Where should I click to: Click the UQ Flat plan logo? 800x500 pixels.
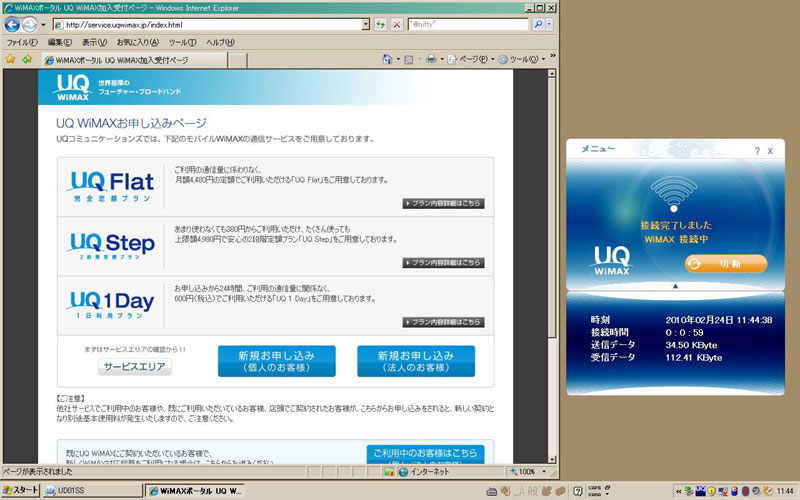pyautogui.click(x=111, y=187)
